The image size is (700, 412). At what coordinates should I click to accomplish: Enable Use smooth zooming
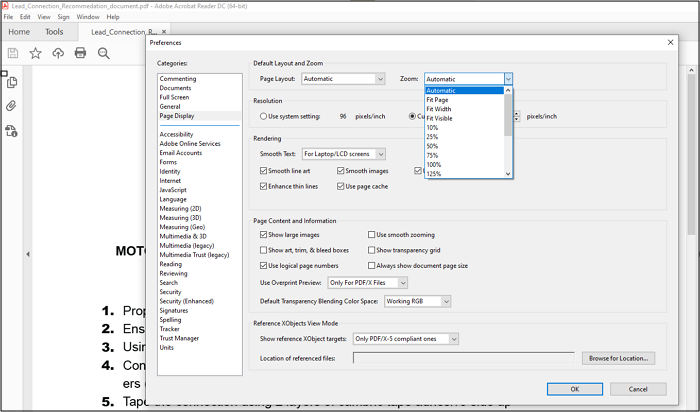pyautogui.click(x=371, y=234)
